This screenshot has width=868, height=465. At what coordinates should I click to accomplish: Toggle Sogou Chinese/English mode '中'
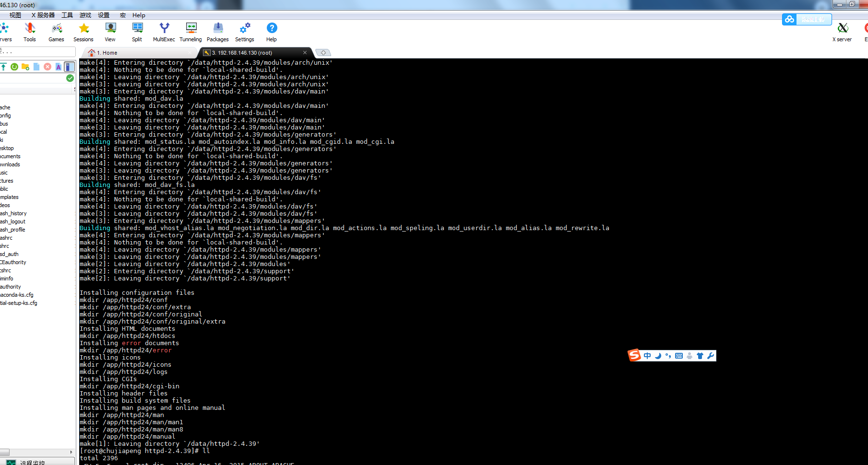(647, 356)
